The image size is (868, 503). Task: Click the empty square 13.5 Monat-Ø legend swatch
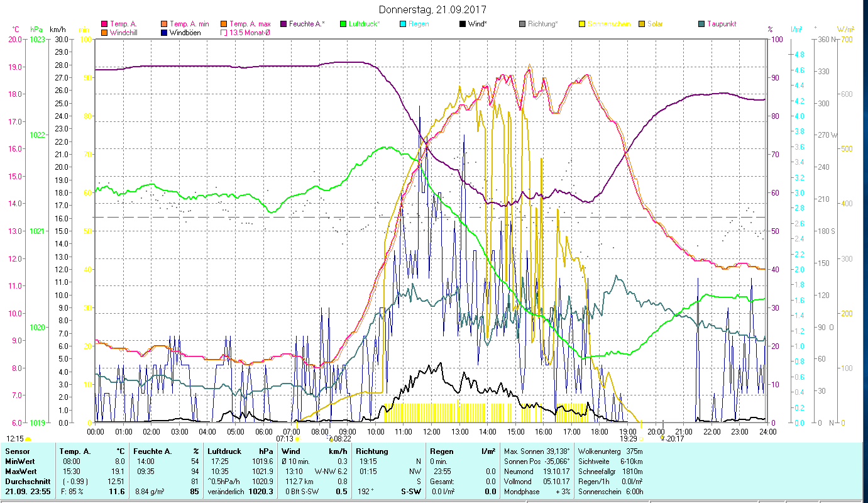tap(224, 33)
